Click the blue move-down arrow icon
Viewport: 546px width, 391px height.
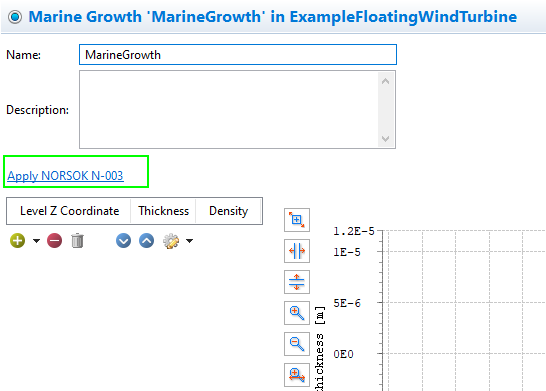123,241
